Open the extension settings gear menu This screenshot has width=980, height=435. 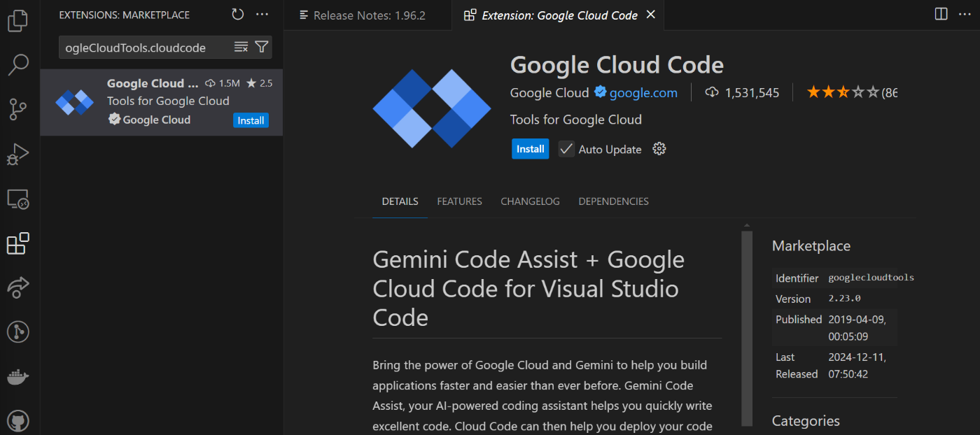click(x=659, y=148)
